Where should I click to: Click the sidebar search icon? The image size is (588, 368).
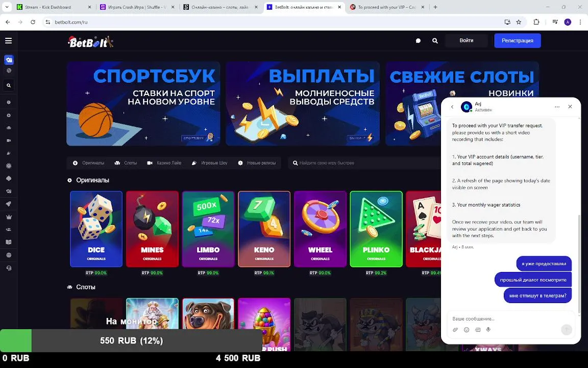tap(9, 86)
